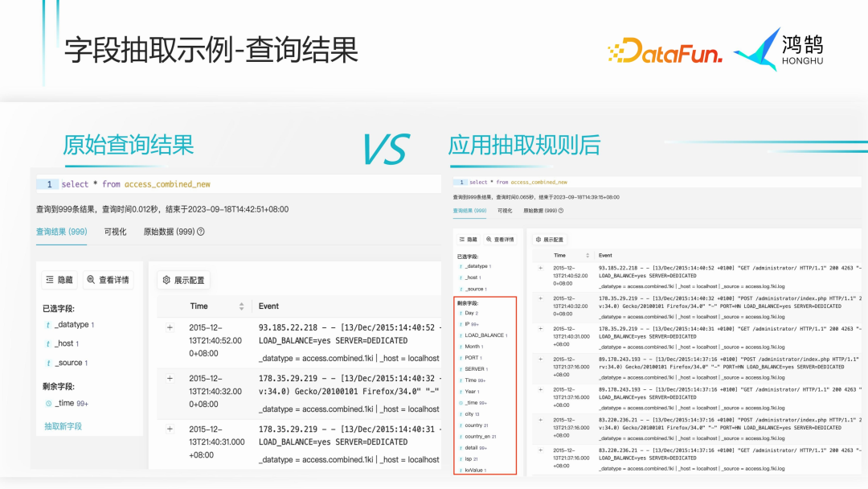Toggle sort order on right table Time column
Image resolution: width=868 pixels, height=489 pixels.
pyautogui.click(x=588, y=255)
